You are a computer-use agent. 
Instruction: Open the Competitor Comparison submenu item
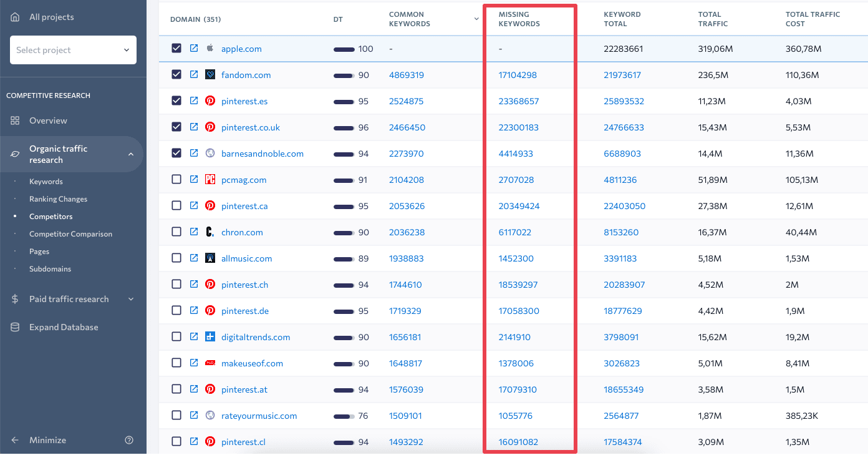pyautogui.click(x=70, y=234)
